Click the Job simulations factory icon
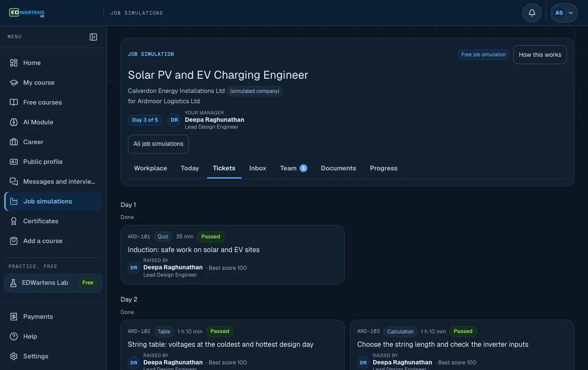 [x=14, y=201]
